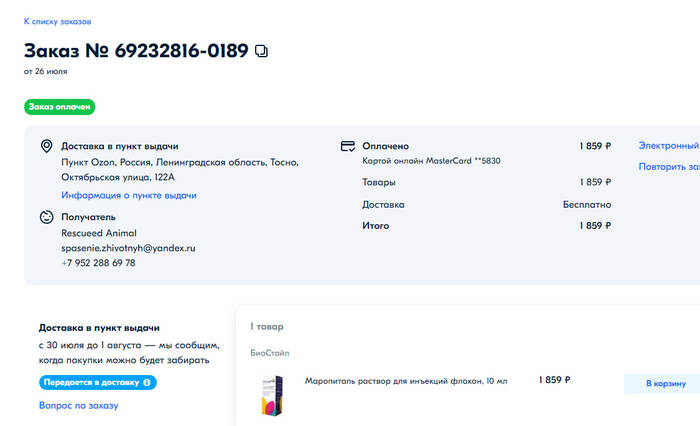Screen dimensions: 700x426
Task: Click the order heading Заказ № 69232816-0189
Action: 136,50
